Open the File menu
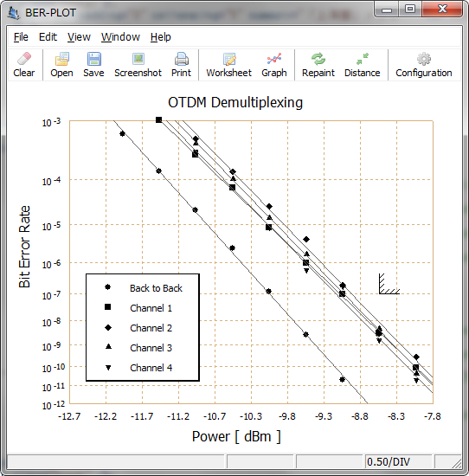 [21, 37]
